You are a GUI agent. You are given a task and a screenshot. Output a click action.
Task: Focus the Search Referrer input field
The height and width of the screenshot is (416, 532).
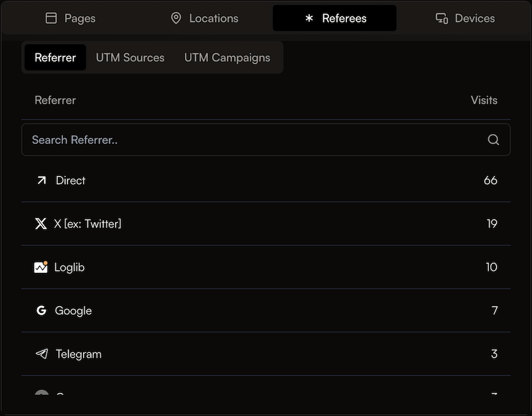(257, 139)
